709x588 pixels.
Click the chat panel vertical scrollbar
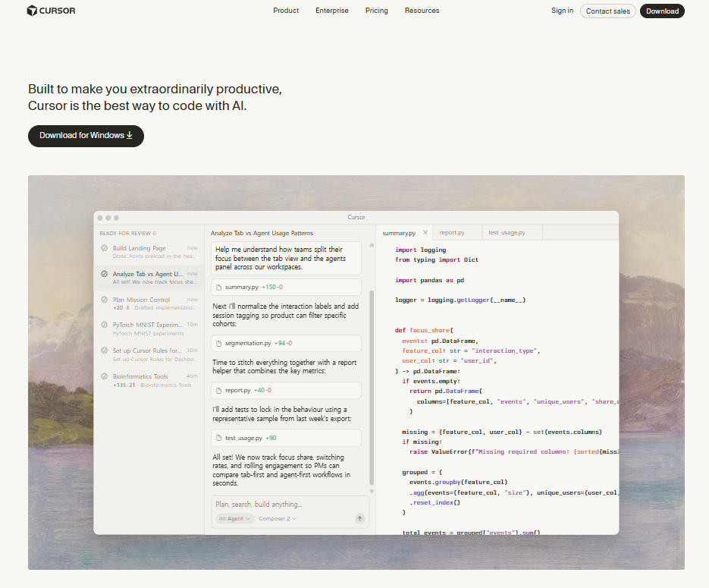pos(372,387)
